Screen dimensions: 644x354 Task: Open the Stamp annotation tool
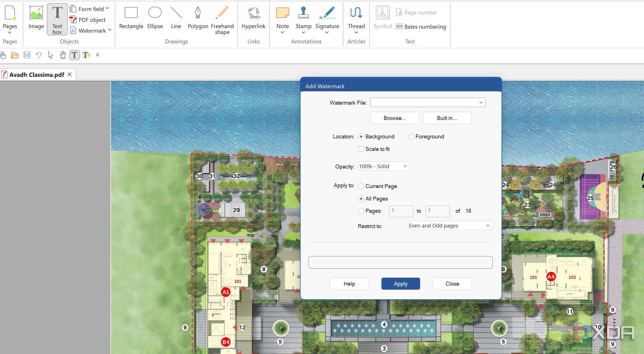coord(303,20)
